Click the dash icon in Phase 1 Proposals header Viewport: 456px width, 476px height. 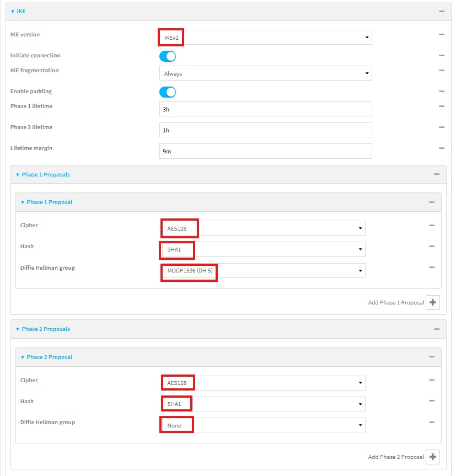[437, 174]
